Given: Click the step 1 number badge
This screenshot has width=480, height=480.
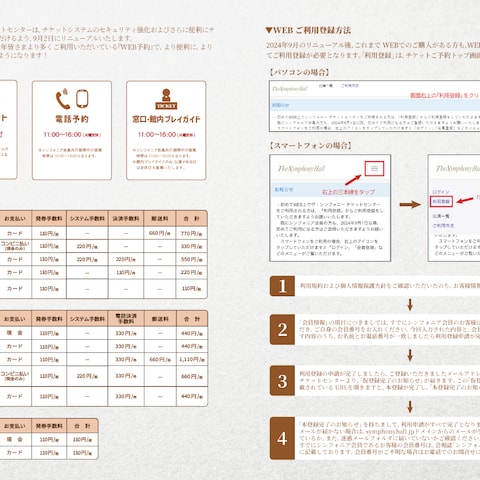Looking at the screenshot, I should point(282,286).
